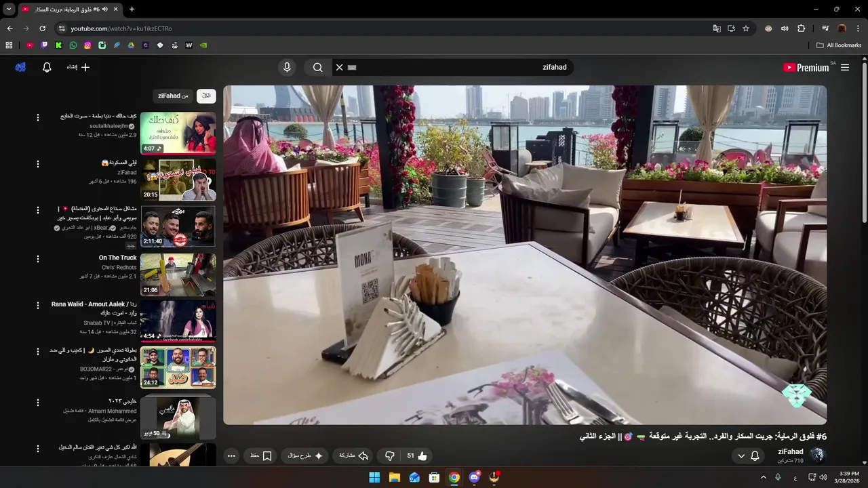Translate this page icon

pos(717,28)
